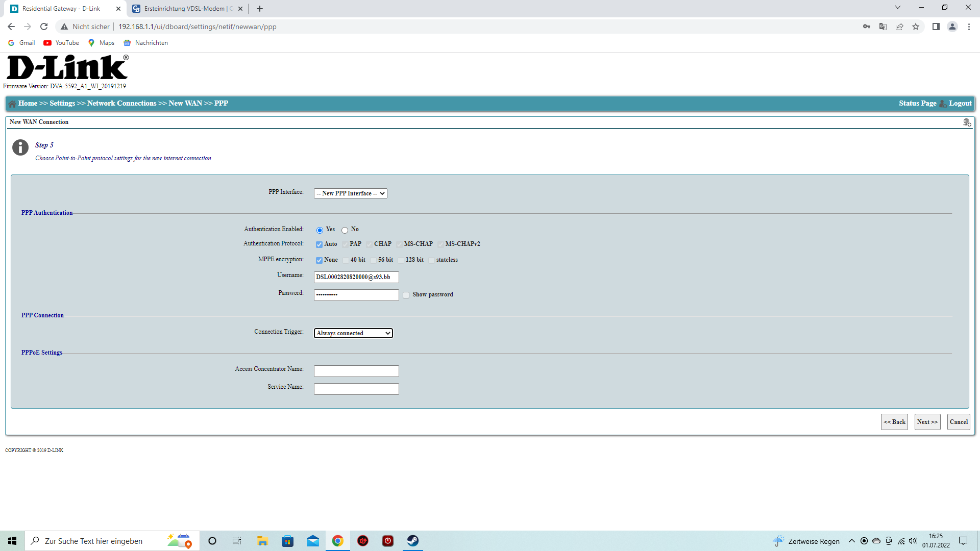Select No for Authentication Enabled
980x551 pixels.
tap(345, 230)
